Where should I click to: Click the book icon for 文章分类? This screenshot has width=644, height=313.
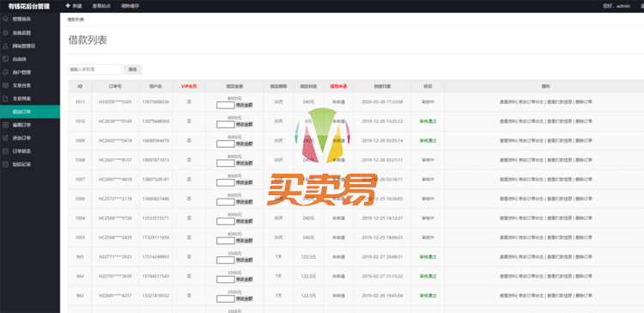(x=5, y=85)
